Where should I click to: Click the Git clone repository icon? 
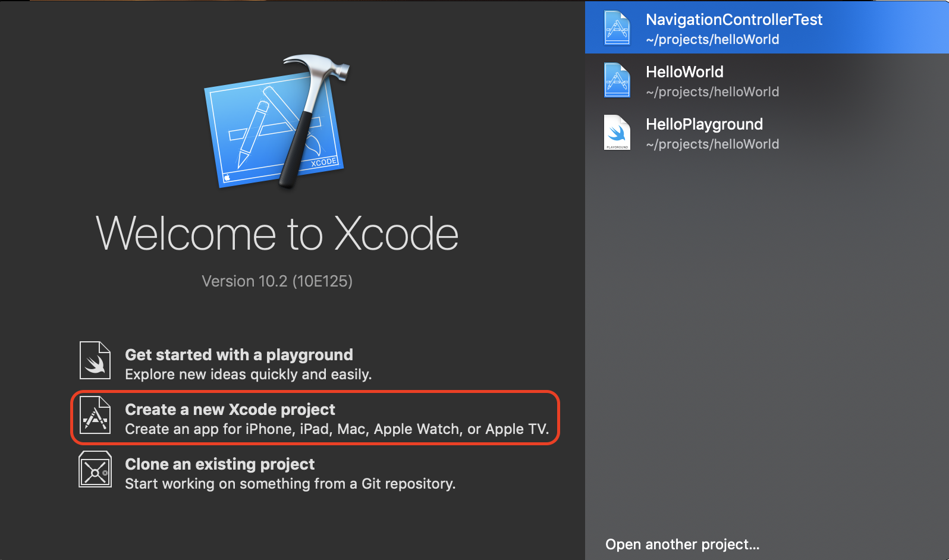click(95, 469)
